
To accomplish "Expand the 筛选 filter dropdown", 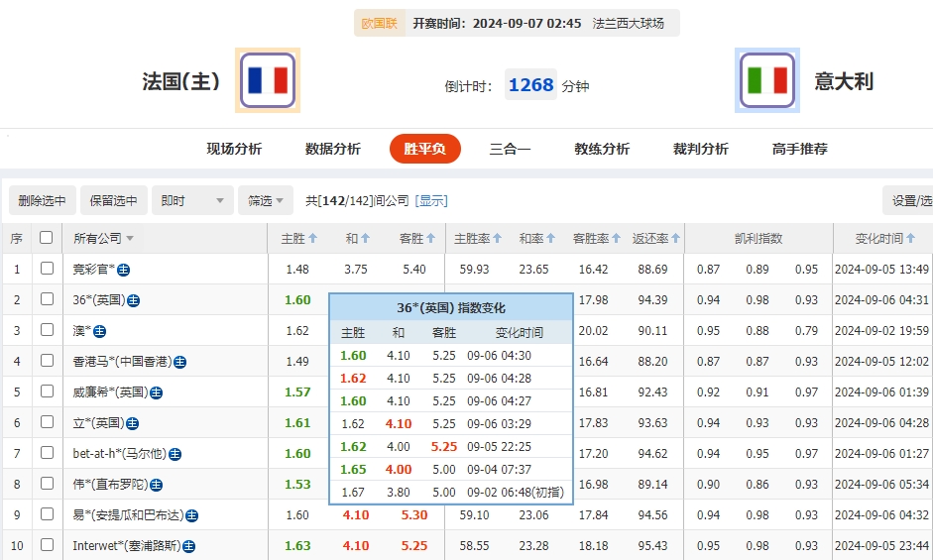I will 265,200.
